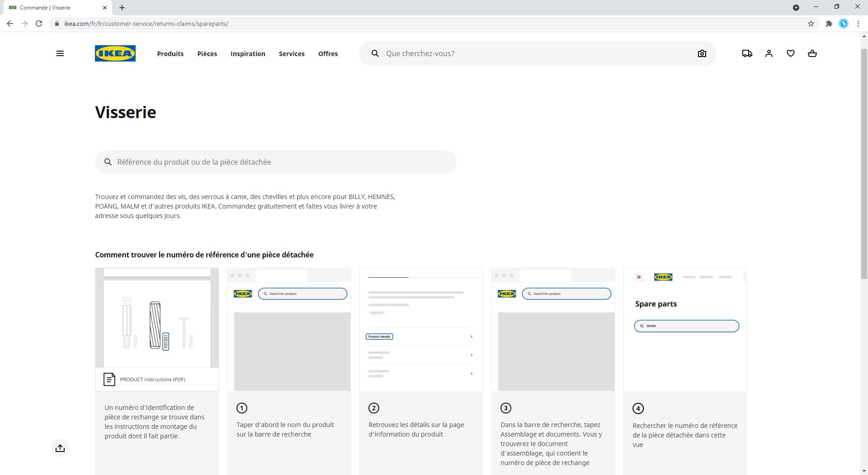
Task: Open the Produits menu
Action: (x=170, y=53)
